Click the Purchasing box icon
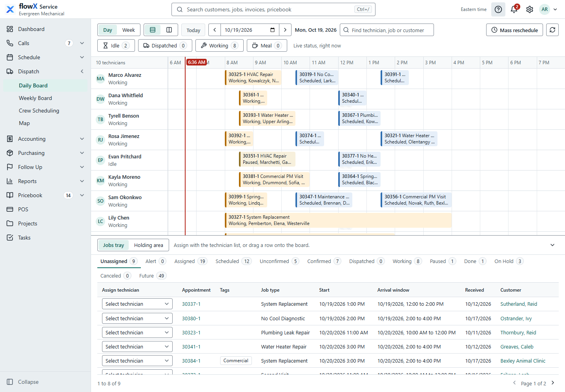The width and height of the screenshot is (565, 392). [10, 153]
